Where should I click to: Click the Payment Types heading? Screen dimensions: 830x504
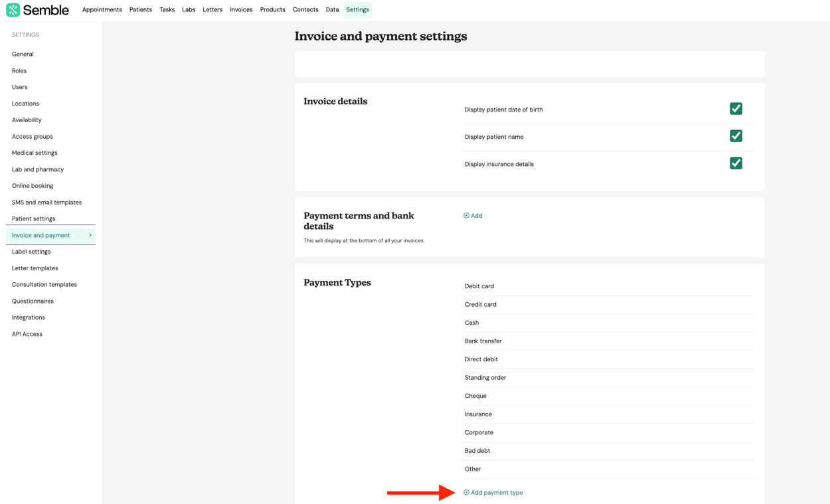[337, 283]
